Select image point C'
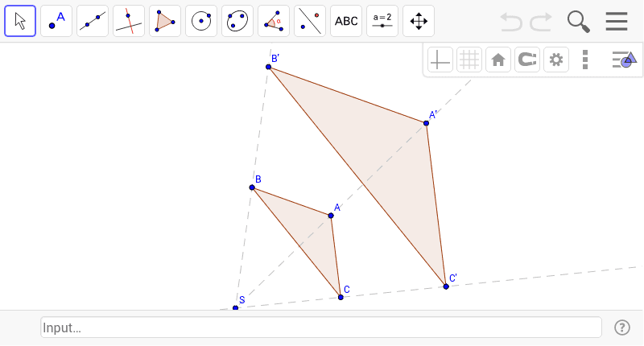This screenshot has width=644, height=346. 446,286
